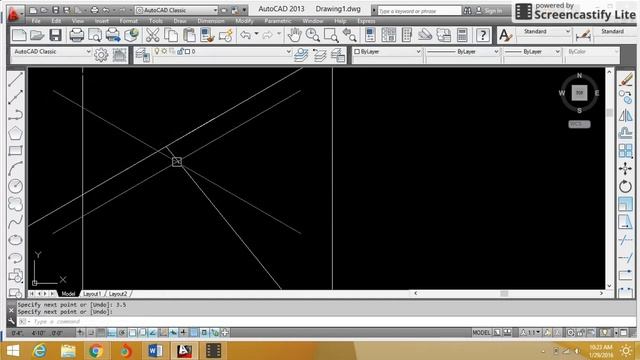The height and width of the screenshot is (360, 640).
Task: Open the ByLayer linetype dropdown
Action: 496,52
